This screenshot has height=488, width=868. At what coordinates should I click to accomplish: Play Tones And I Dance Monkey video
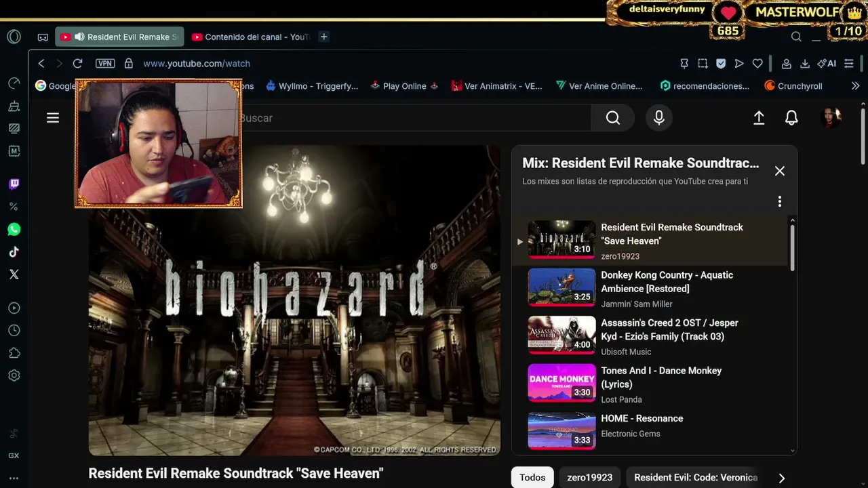(651, 384)
